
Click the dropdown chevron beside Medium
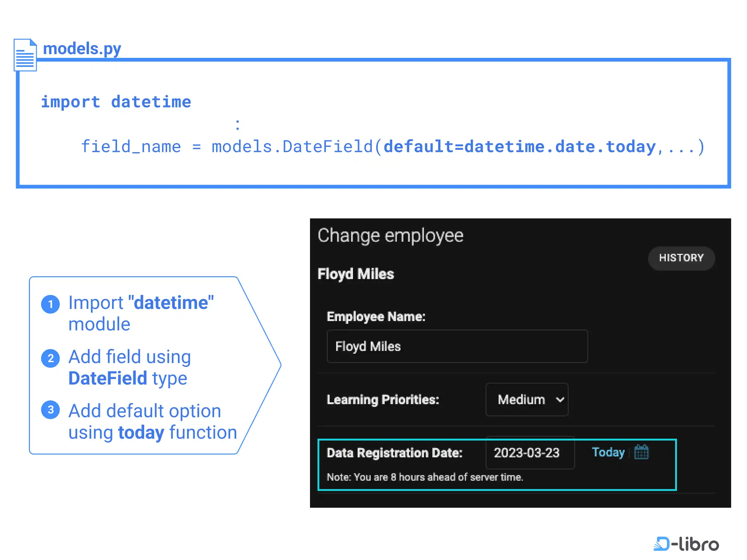point(560,400)
